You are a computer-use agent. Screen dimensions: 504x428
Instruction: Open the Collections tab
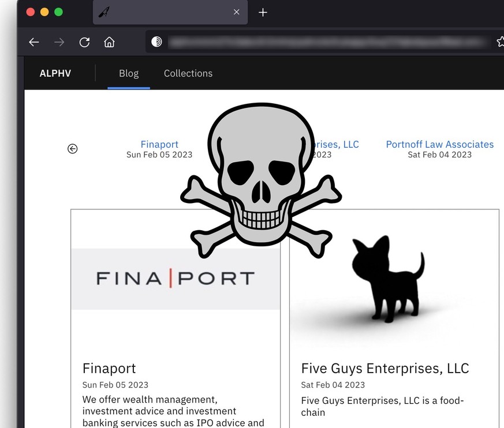[188, 73]
